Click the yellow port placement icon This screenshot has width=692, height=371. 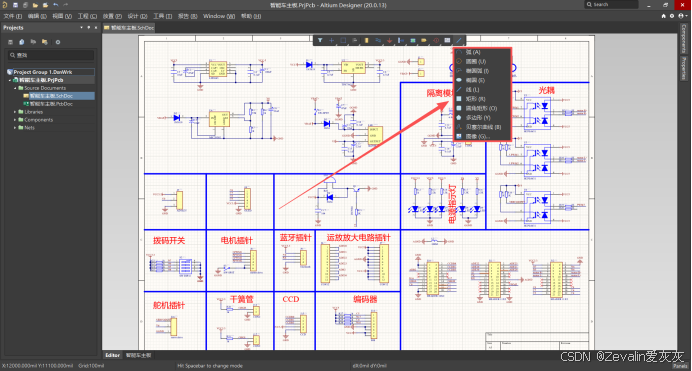[x=424, y=41]
